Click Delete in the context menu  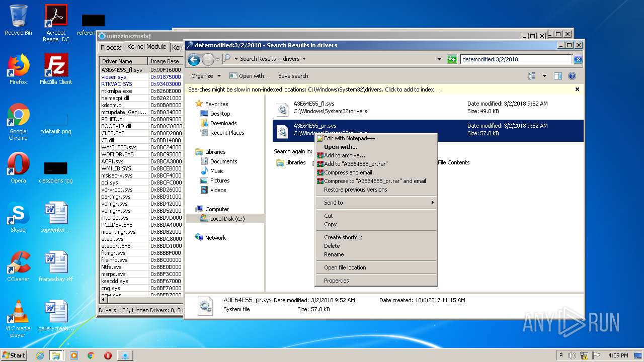coord(376,246)
